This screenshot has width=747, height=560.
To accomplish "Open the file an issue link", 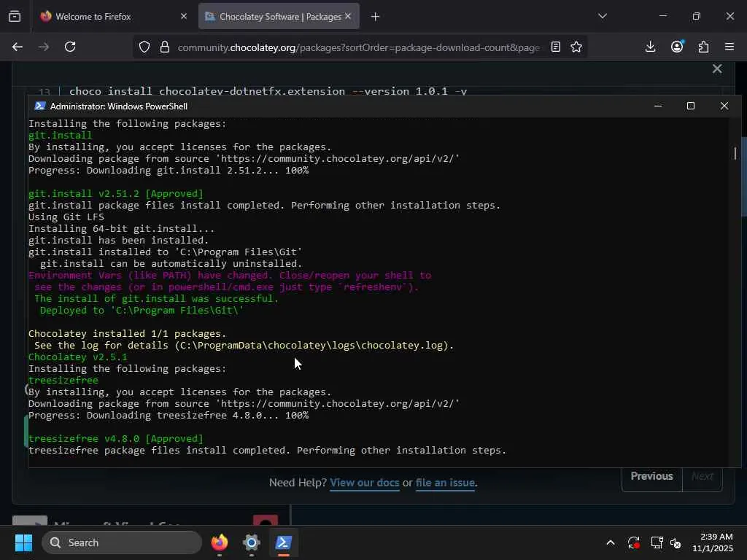I will 445,483.
